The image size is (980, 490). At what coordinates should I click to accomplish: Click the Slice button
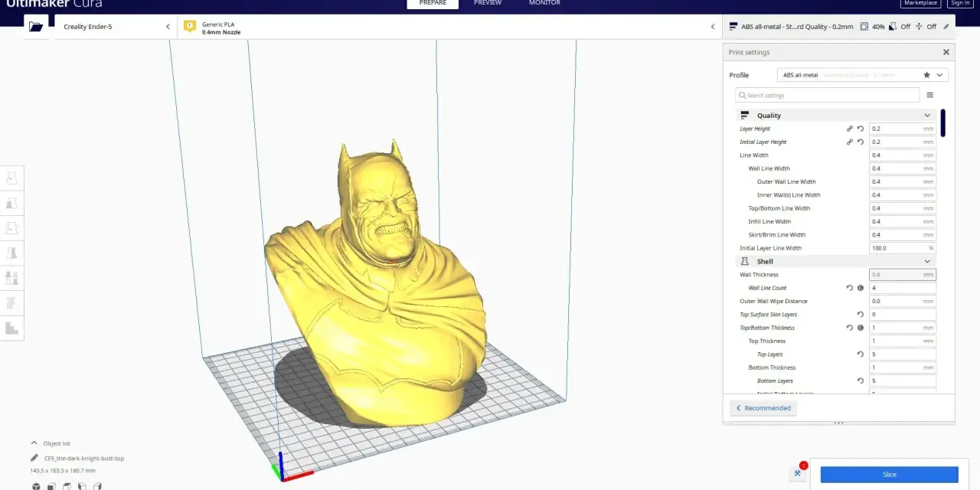[x=889, y=475]
